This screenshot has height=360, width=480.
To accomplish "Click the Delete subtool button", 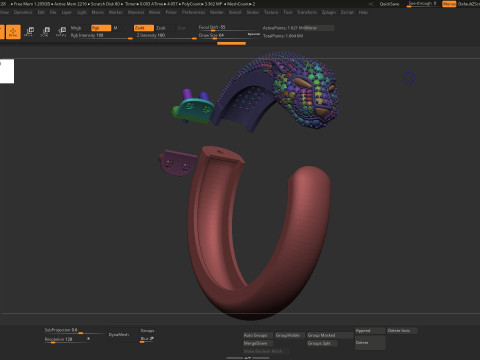I will [370, 343].
